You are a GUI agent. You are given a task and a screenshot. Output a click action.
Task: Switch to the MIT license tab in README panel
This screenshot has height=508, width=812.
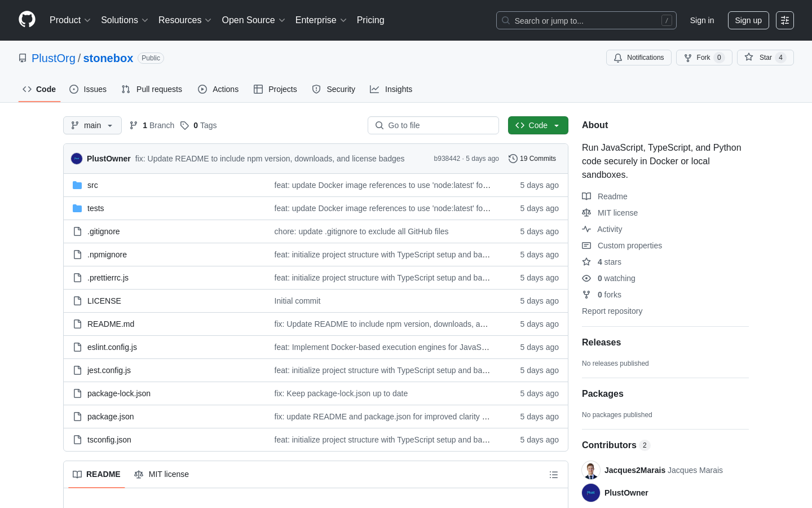(x=162, y=474)
